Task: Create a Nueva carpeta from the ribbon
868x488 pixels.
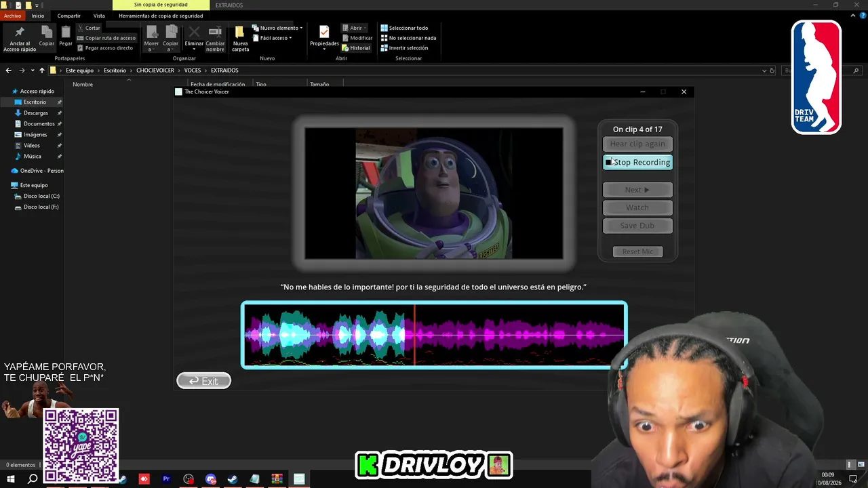Action: [x=240, y=37]
